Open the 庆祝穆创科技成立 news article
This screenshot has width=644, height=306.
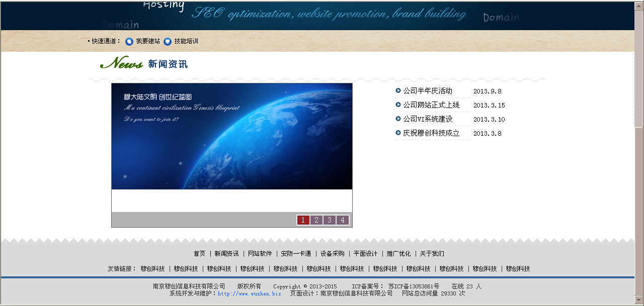pos(431,133)
